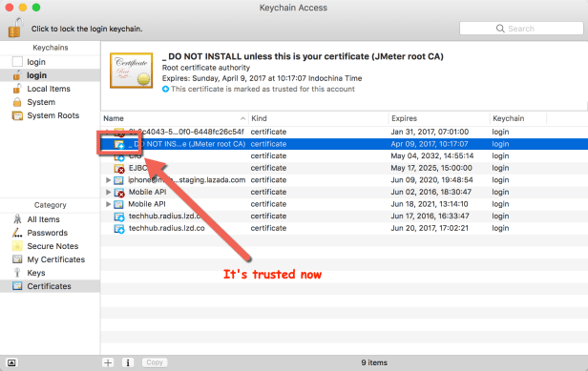Click icon of Mobile API expiring 2016

pos(119,193)
